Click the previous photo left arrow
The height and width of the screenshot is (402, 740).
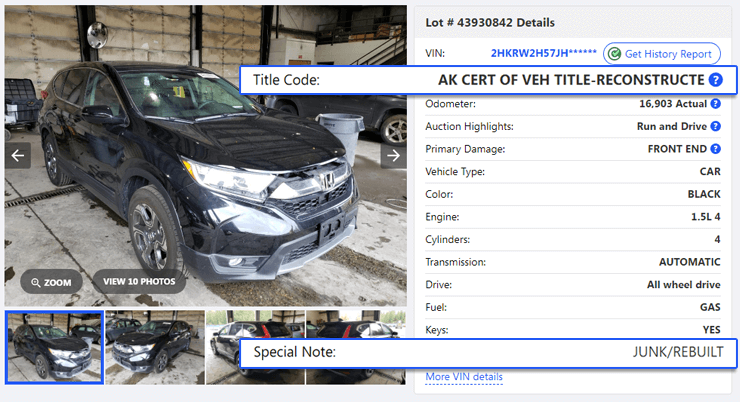point(18,155)
